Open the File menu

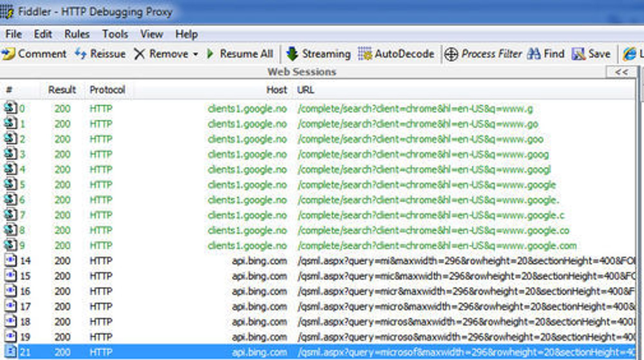tap(14, 34)
